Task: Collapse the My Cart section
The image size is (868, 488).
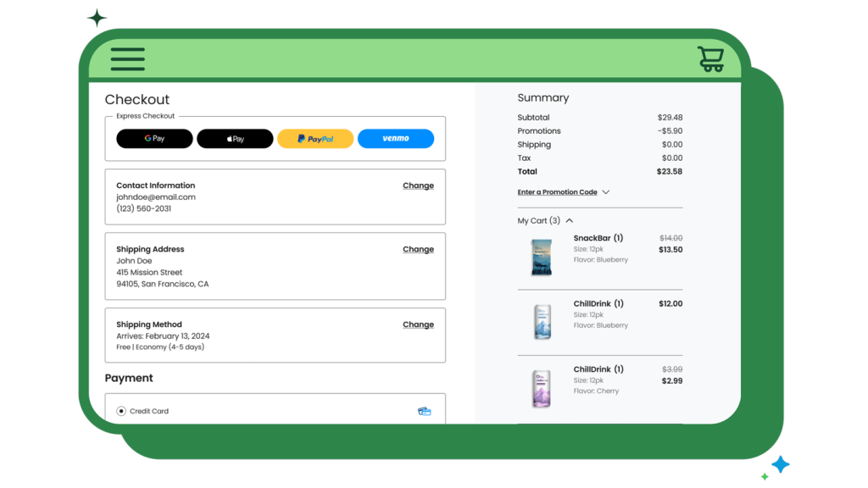Action: click(x=570, y=221)
